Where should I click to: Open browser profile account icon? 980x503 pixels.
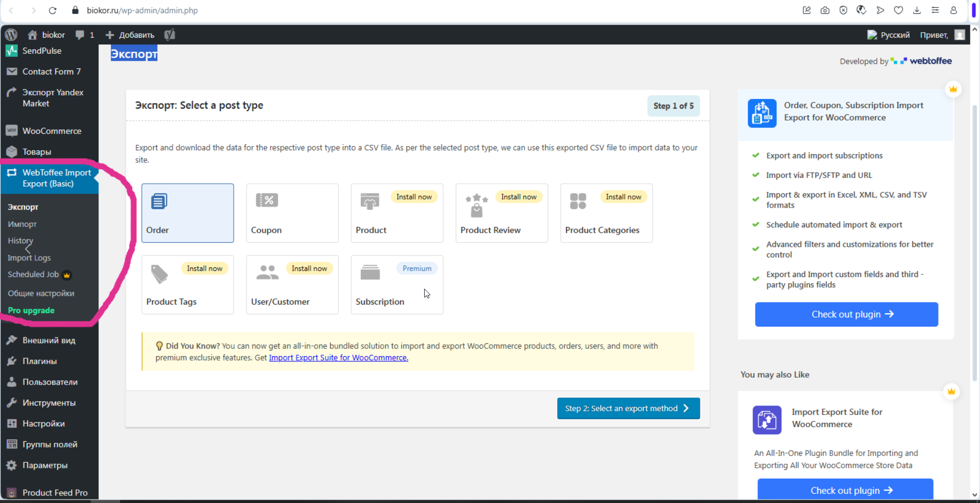(953, 10)
